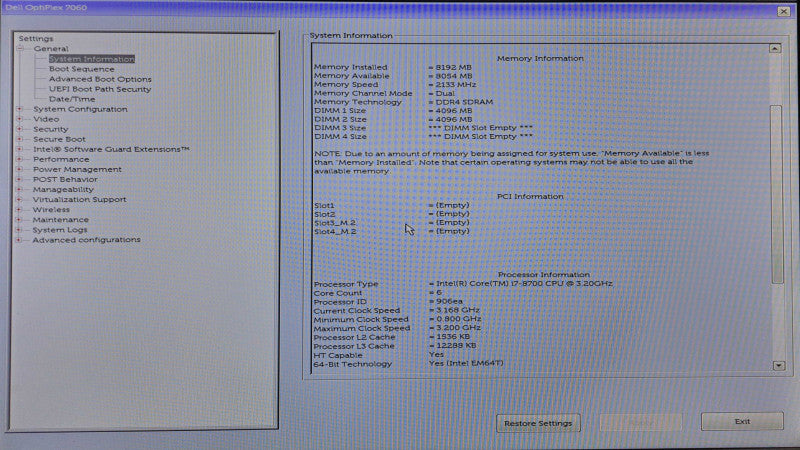This screenshot has height=450, width=800.
Task: Expand Intel Software Guard Extensions node
Action: 20,149
